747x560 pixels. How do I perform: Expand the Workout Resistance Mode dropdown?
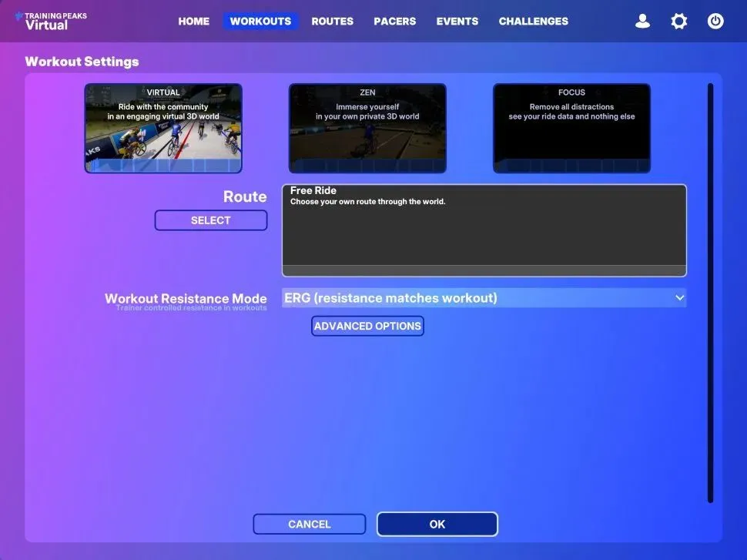(484, 298)
